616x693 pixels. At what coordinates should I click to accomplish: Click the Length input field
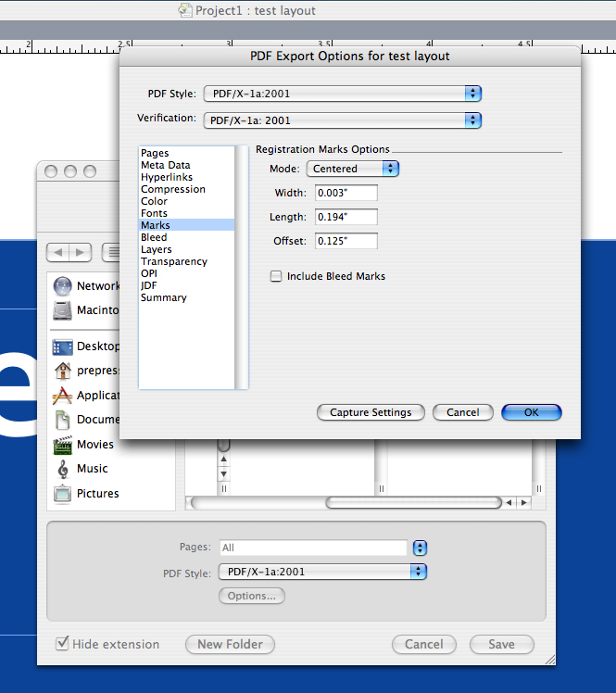pyautogui.click(x=346, y=217)
